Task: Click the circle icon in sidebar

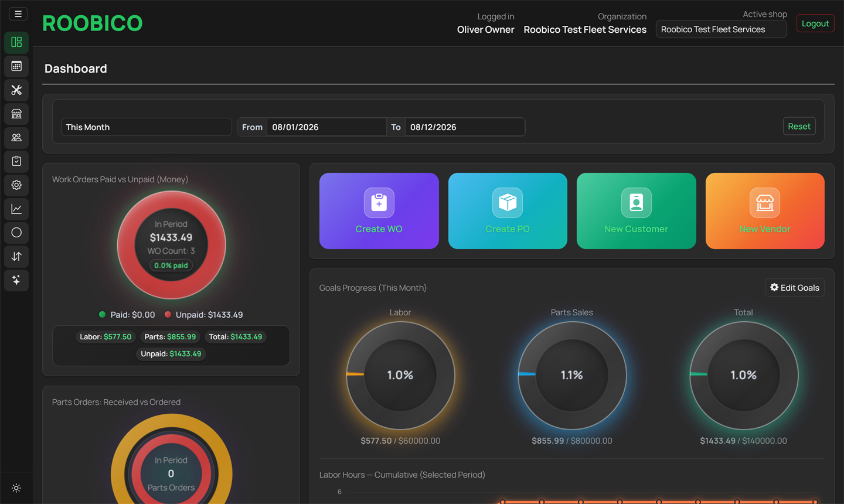Action: 16,233
